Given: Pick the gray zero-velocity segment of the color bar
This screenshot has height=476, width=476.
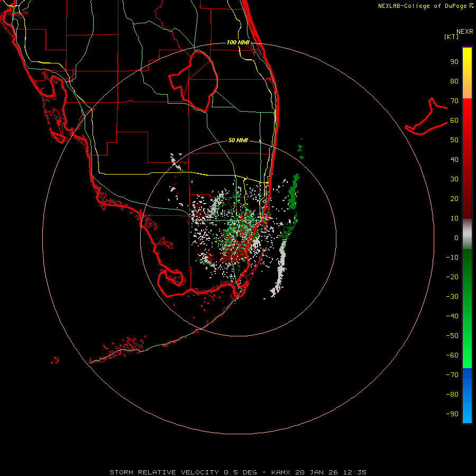Looking at the screenshot, I should point(467,234).
